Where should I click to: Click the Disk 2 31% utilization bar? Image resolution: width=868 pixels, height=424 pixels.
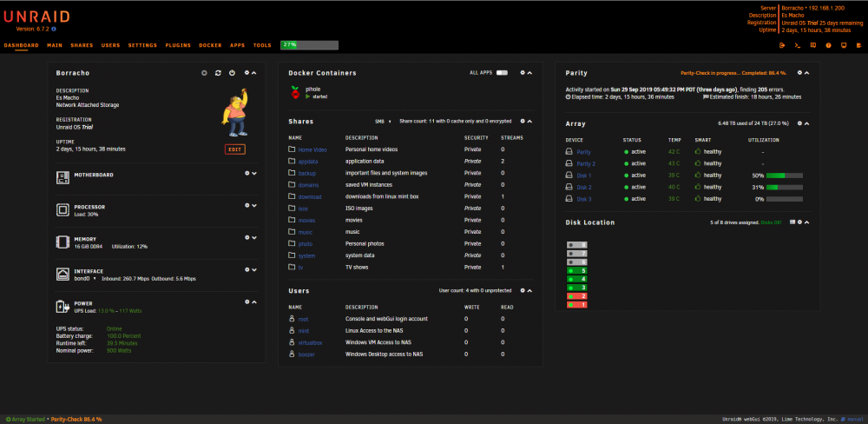[785, 188]
